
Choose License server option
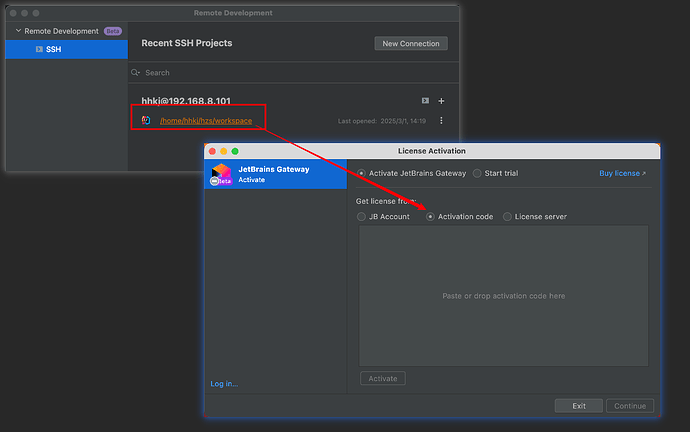507,216
